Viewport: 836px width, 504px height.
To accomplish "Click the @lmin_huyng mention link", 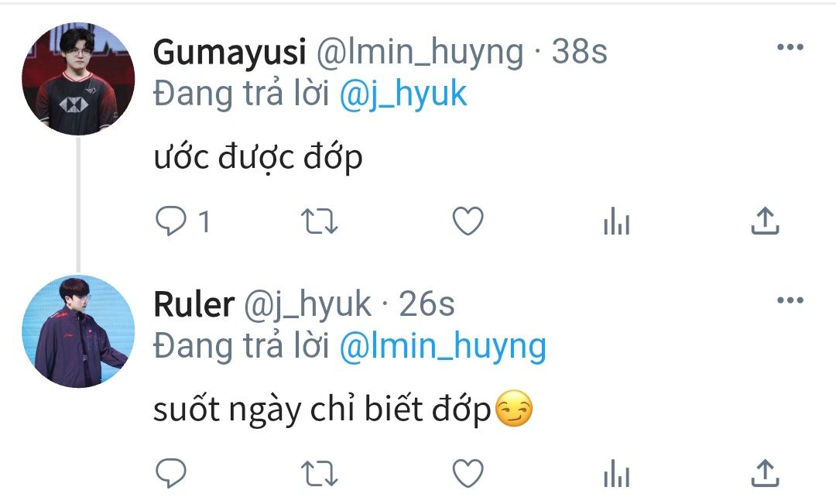I will click(x=443, y=345).
